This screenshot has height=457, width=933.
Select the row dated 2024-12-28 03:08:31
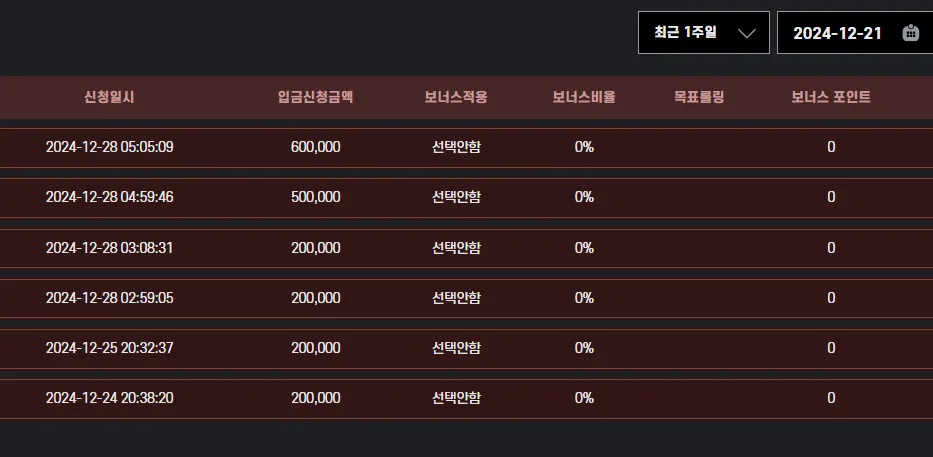[x=466, y=248]
